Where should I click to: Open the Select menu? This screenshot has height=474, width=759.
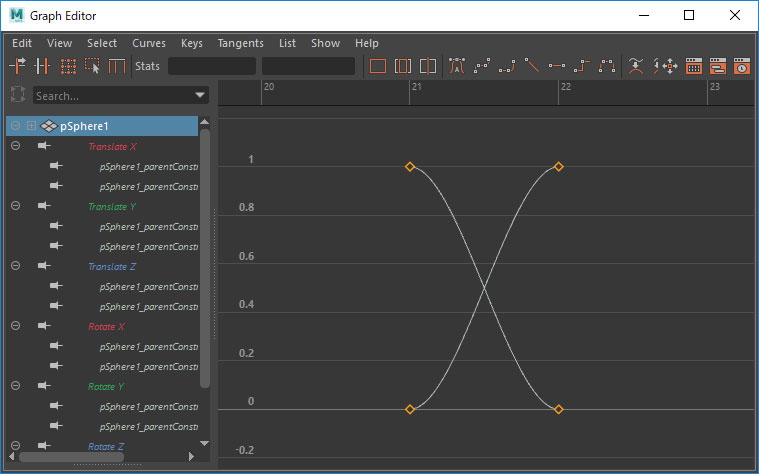coord(102,43)
